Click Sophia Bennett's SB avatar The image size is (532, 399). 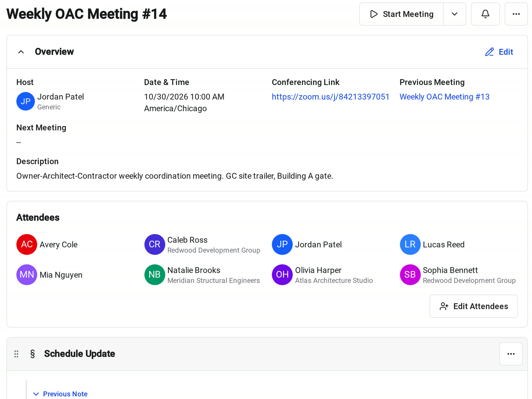coord(410,275)
